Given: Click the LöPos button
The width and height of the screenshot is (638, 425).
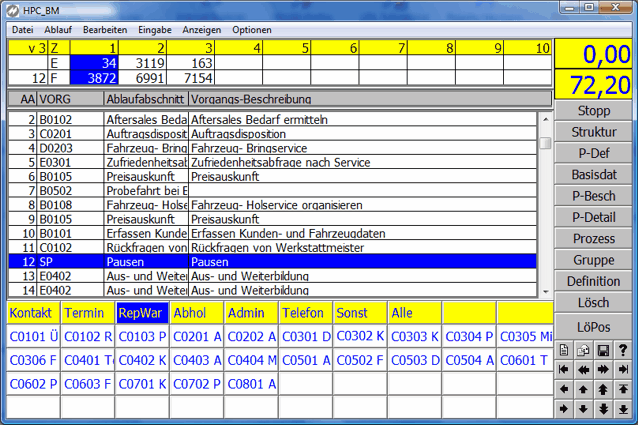Looking at the screenshot, I should pyautogui.click(x=594, y=326).
